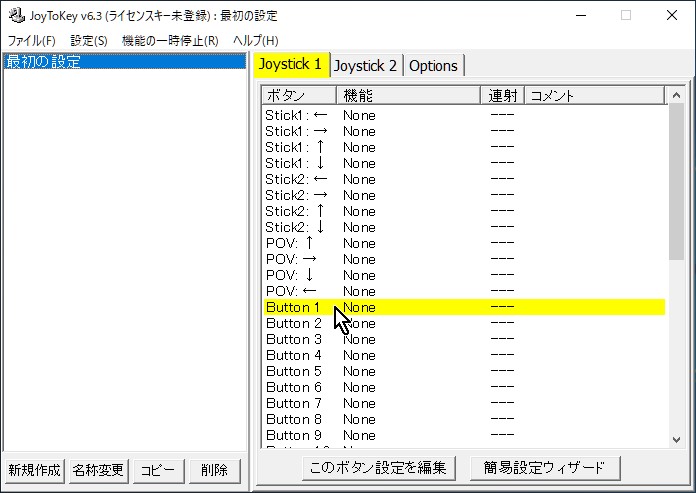This screenshot has width=696, height=493.
Task: Minimize the JoyToKey window
Action: (x=581, y=16)
